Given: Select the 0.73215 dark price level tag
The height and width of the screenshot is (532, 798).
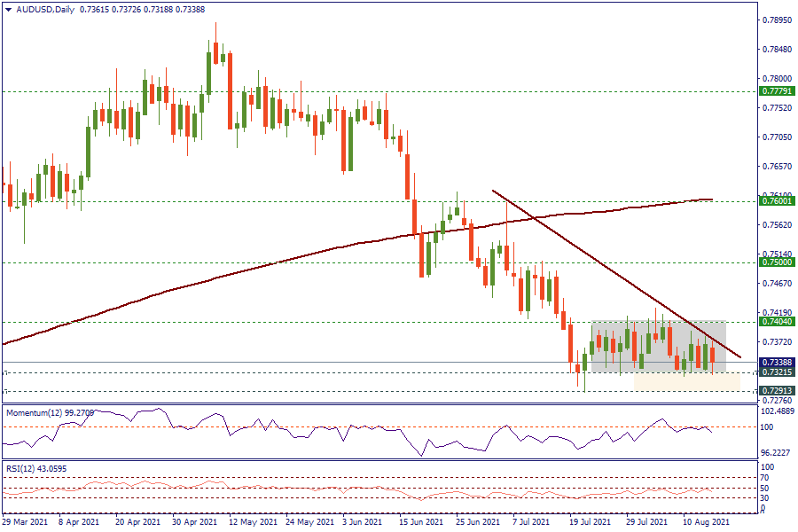Looking at the screenshot, I should click(x=777, y=373).
